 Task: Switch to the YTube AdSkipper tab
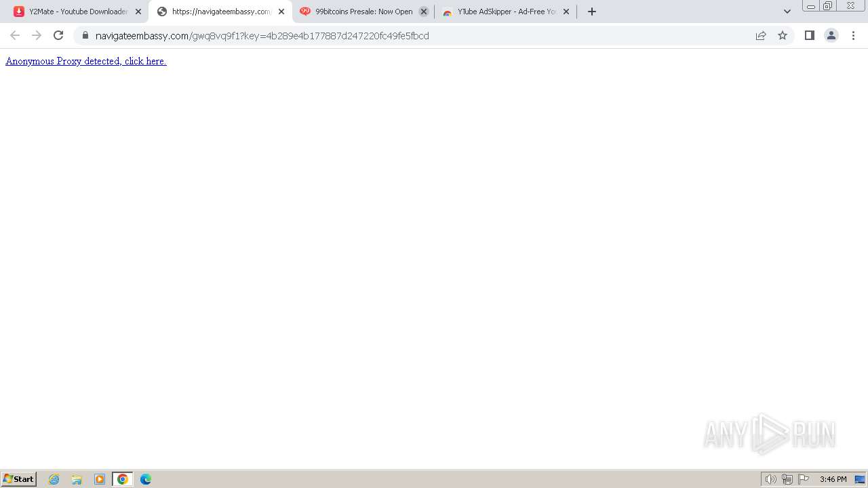click(x=506, y=12)
